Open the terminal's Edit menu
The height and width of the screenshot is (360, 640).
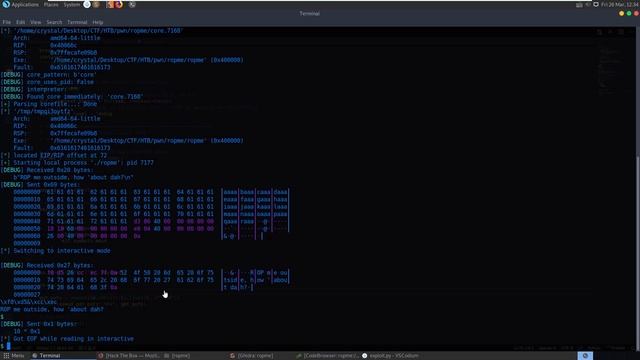[21, 22]
